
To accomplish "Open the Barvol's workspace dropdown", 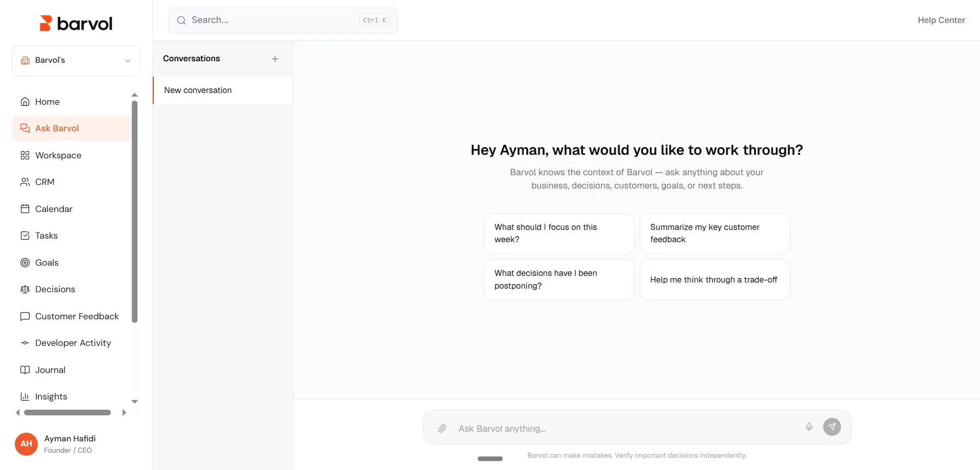I will pyautogui.click(x=76, y=60).
